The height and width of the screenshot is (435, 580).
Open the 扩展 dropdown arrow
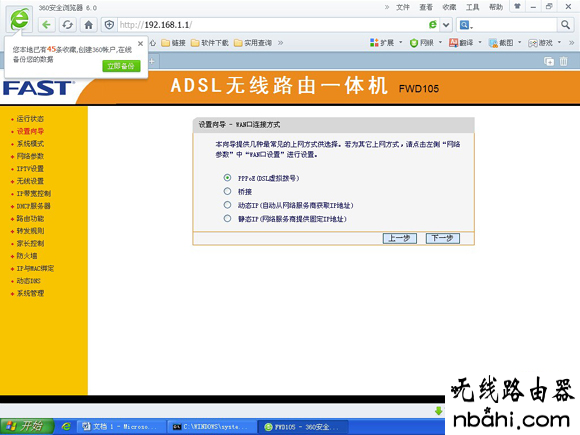tap(401, 43)
